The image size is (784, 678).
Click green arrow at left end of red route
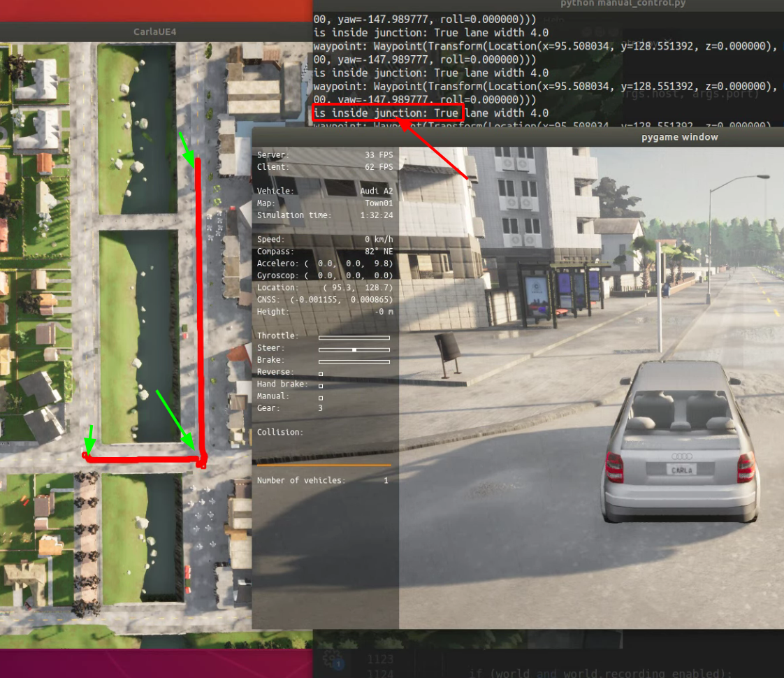(x=89, y=439)
